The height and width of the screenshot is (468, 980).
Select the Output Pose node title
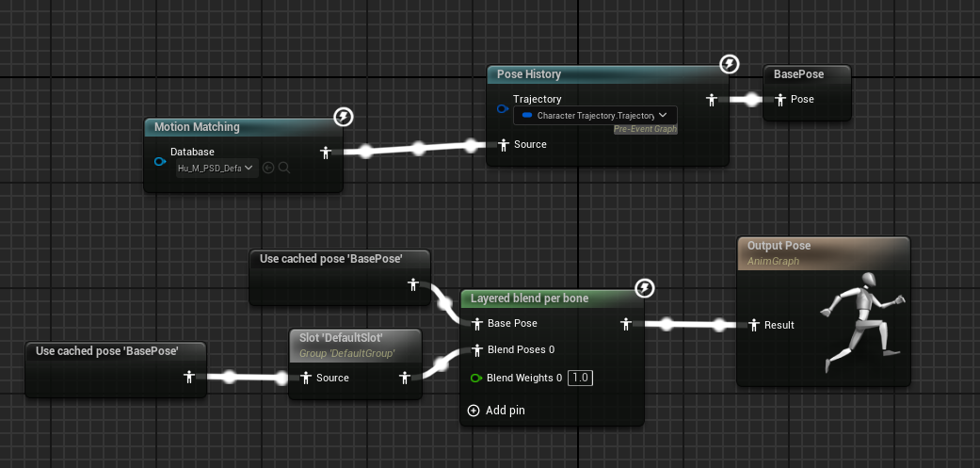pos(779,246)
